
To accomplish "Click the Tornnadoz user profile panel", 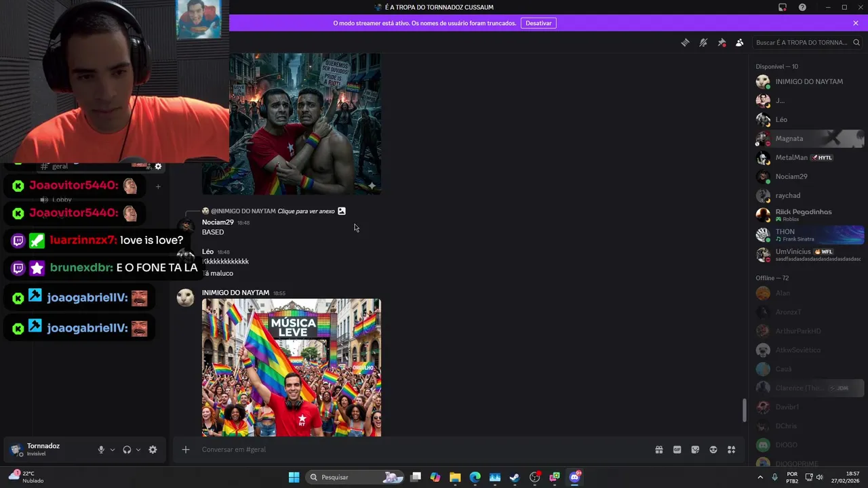I will click(51, 449).
